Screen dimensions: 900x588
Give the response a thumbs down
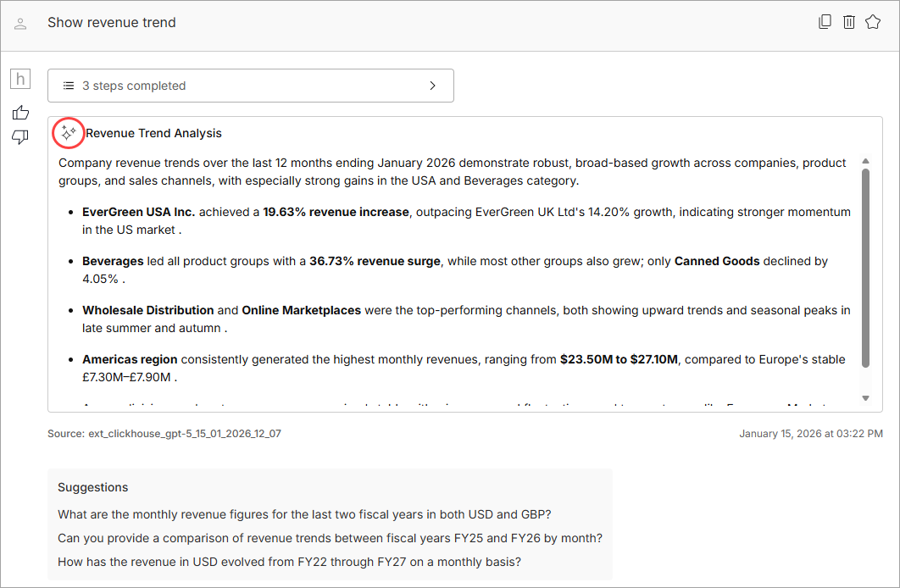coord(20,137)
